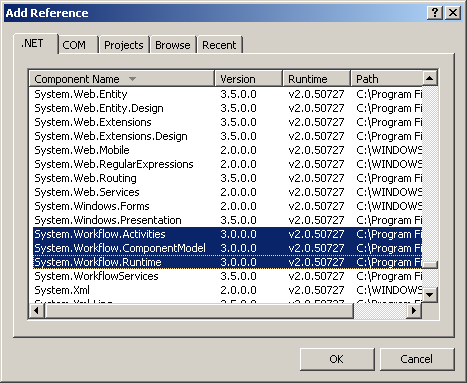Sort by the Version column header
Image resolution: width=467 pixels, height=383 pixels.
point(249,79)
